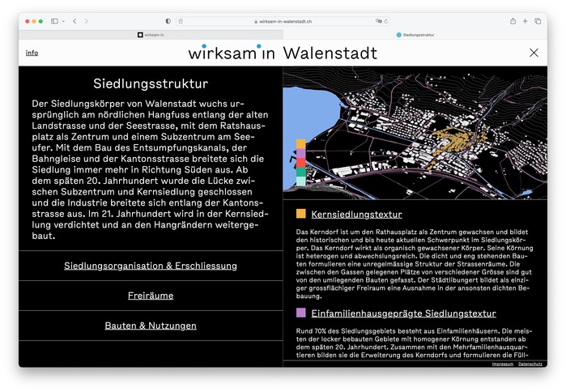
Task: Click the privacy shield icon
Action: point(168,21)
